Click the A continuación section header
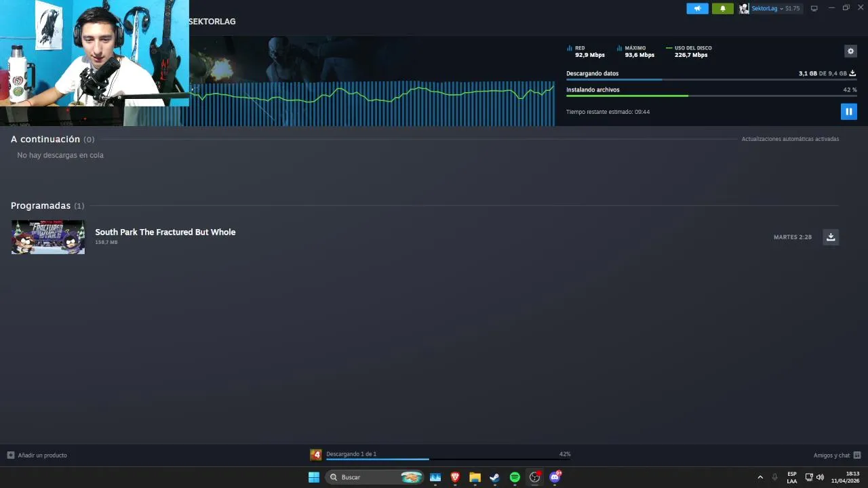 [x=53, y=139]
